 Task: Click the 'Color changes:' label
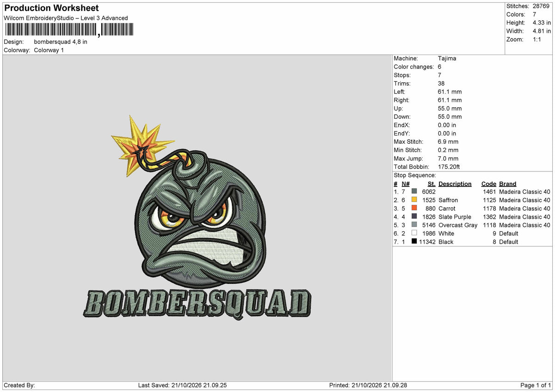coord(414,67)
